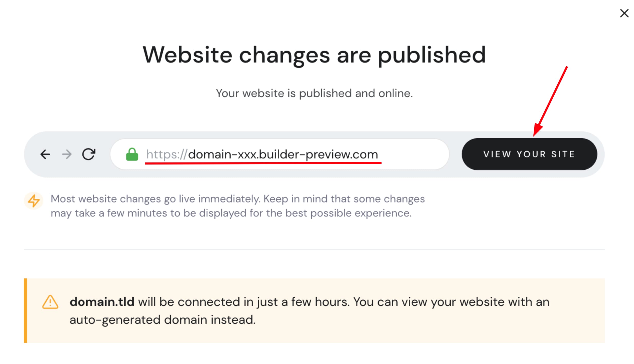The image size is (634, 364).
Task: Click the forward navigation arrow icon
Action: coord(66,154)
